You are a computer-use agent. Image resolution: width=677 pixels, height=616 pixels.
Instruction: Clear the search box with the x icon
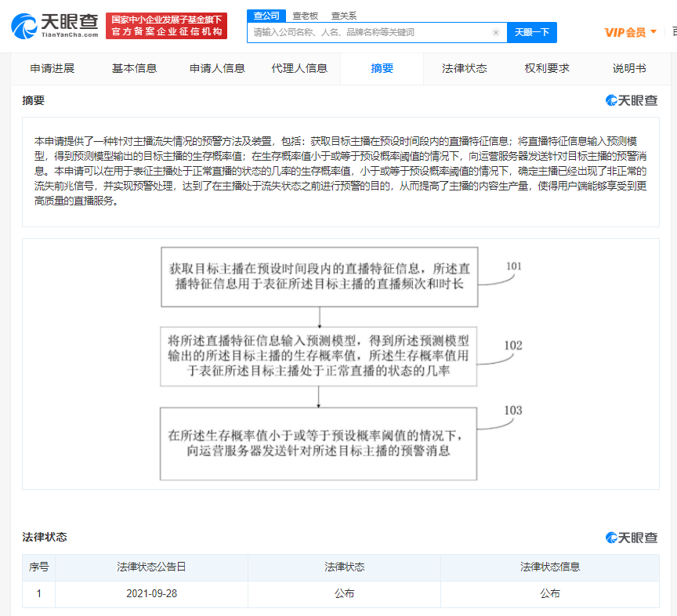[496, 32]
